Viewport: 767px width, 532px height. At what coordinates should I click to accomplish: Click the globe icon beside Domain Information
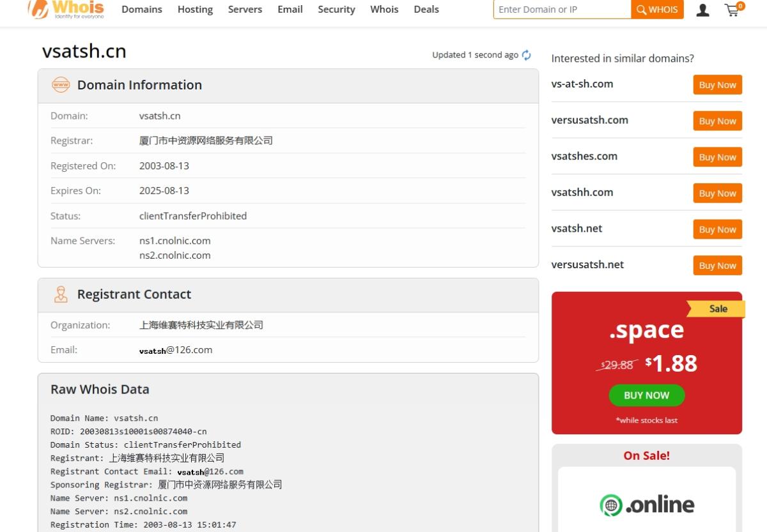point(61,84)
